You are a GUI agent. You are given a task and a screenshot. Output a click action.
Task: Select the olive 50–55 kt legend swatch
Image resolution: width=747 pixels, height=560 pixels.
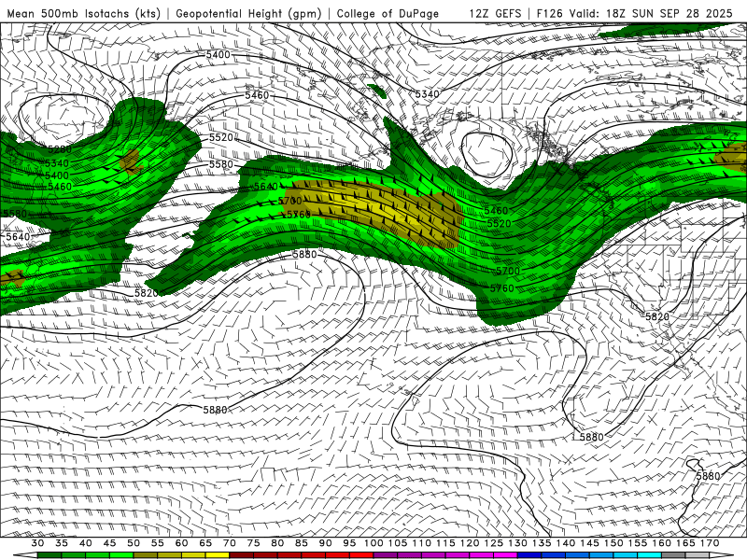146,555
